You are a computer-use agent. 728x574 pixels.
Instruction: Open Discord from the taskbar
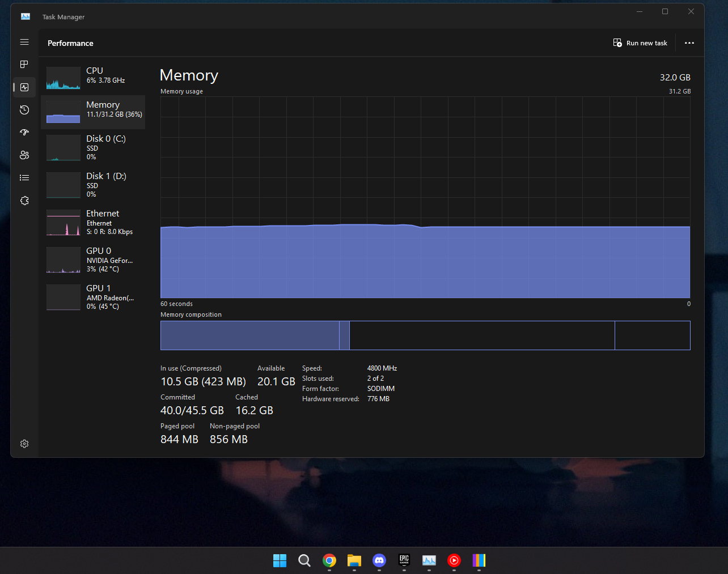coord(379,560)
